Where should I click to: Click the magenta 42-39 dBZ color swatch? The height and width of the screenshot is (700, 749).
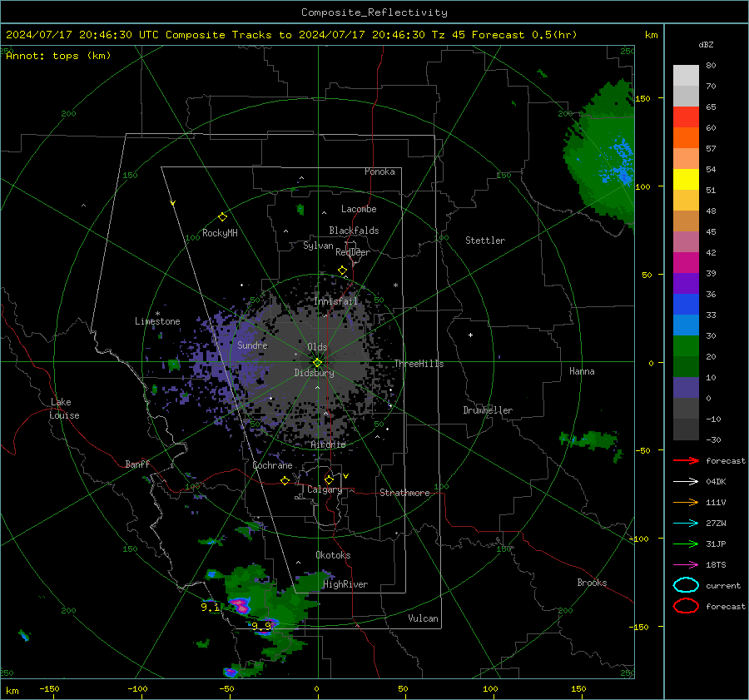coord(686,263)
